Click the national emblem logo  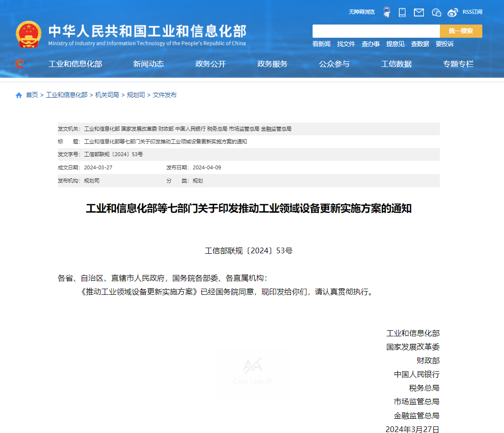[x=29, y=34]
